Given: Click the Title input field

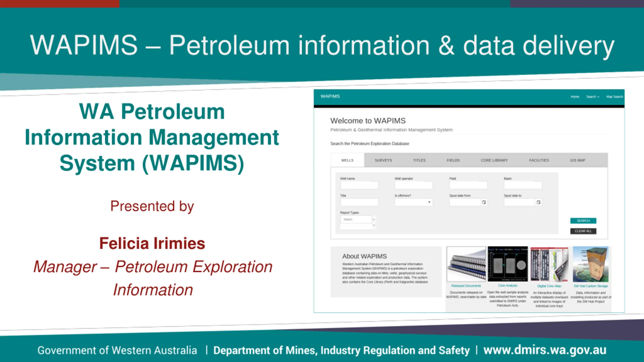Looking at the screenshot, I should click(x=359, y=202).
